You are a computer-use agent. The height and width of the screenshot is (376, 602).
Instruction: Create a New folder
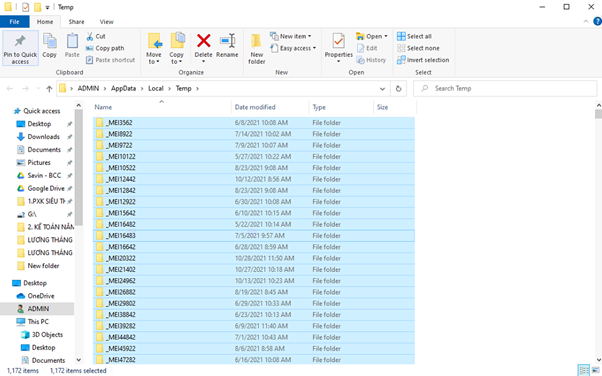256,48
